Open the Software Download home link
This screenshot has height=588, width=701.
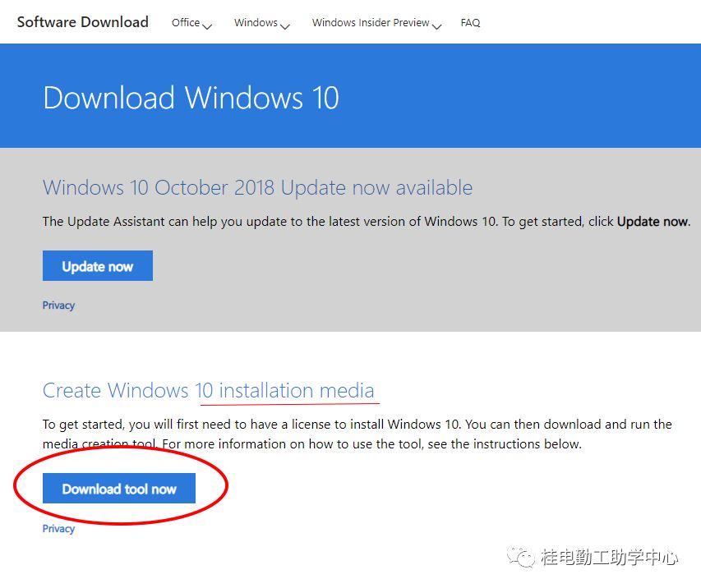click(83, 22)
